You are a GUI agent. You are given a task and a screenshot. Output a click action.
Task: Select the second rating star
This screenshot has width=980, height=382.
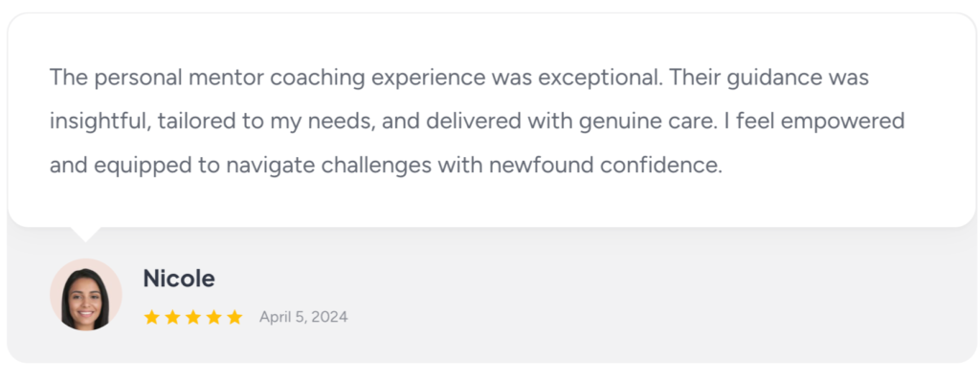(x=172, y=317)
